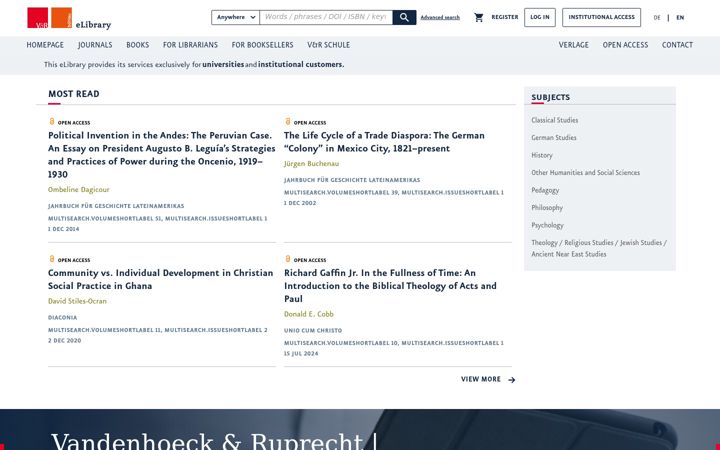Select Classical Studies subject
The image size is (720, 450).
pos(555,120)
